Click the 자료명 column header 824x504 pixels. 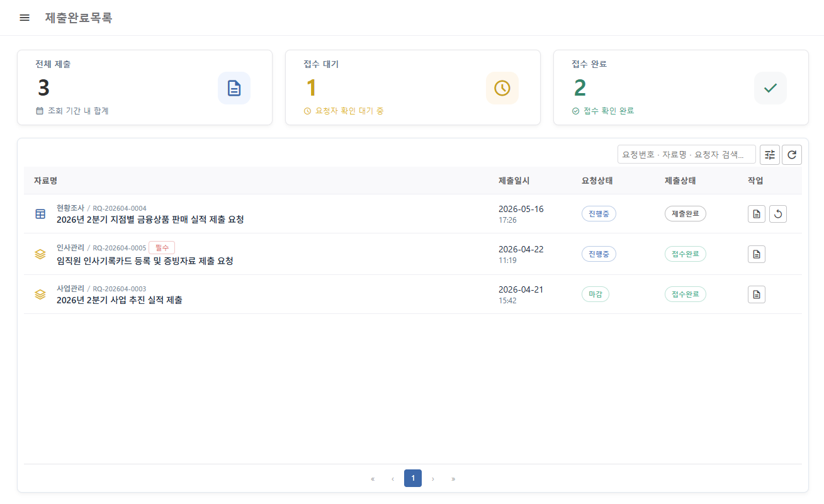[x=46, y=181]
